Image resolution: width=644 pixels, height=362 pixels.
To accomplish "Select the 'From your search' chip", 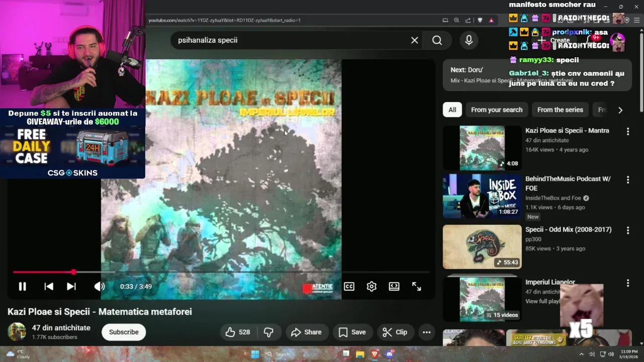I will point(497,110).
